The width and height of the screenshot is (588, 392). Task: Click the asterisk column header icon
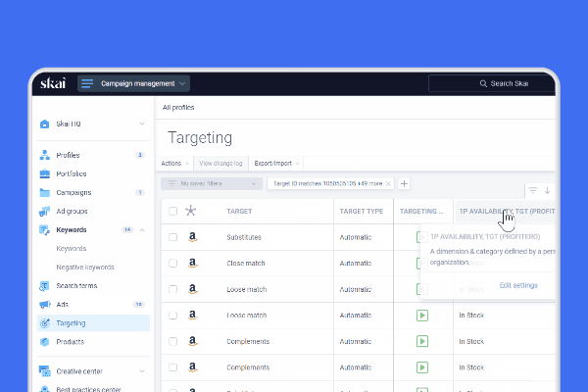pos(190,211)
